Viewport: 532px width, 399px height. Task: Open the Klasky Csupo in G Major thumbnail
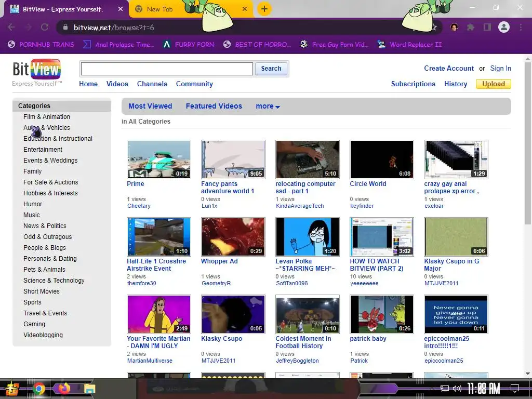pos(456,236)
